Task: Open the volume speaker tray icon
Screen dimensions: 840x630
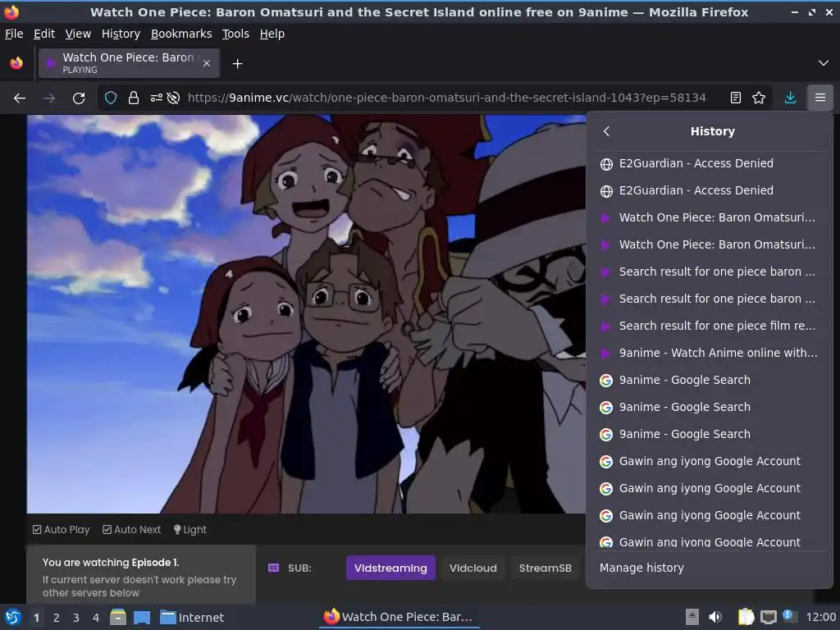Action: tap(714, 617)
